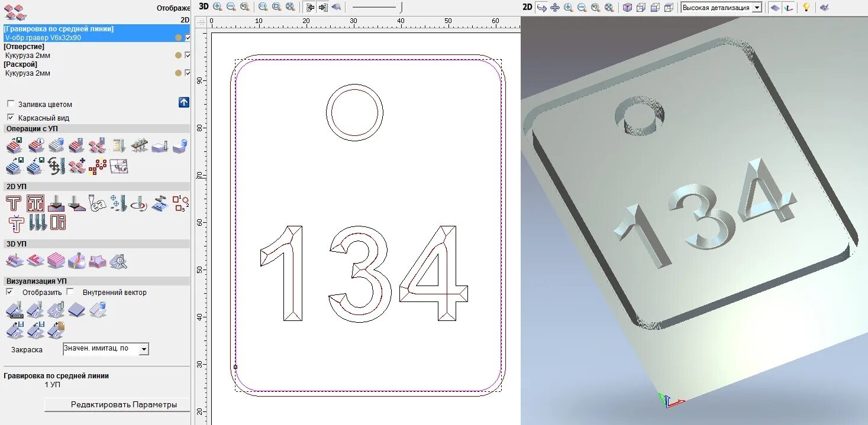Toggle Отобразить checkbox
Image resolution: width=868 pixels, height=425 pixels.
tap(9, 292)
